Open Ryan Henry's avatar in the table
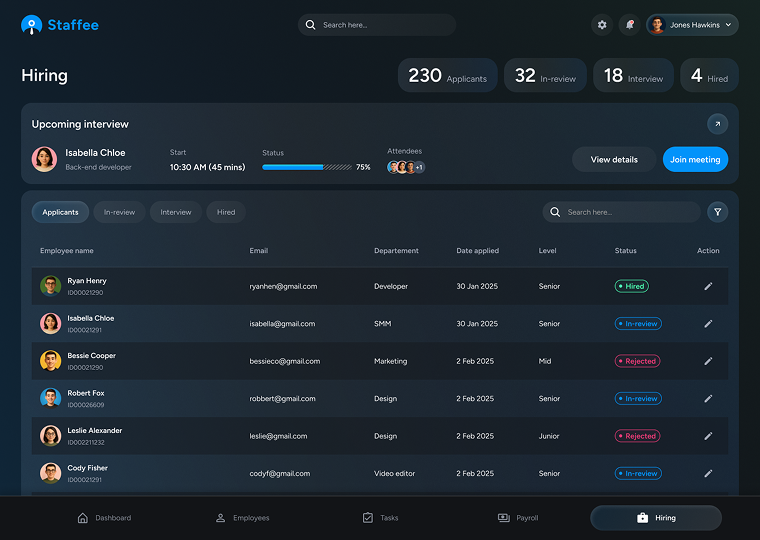 click(50, 286)
